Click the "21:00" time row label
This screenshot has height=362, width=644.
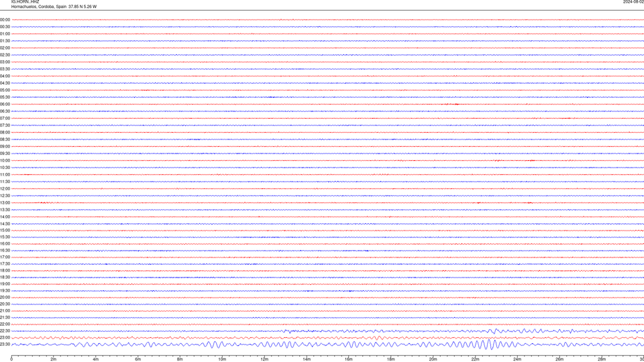tap(5, 310)
